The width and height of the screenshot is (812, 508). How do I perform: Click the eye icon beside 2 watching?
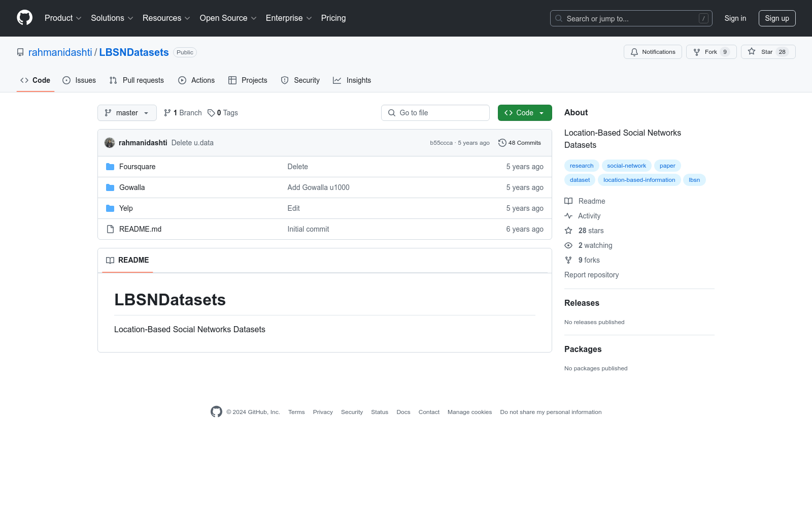pyautogui.click(x=568, y=245)
